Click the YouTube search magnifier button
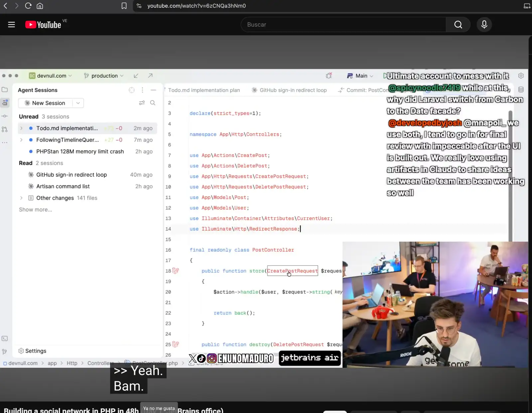 click(458, 25)
